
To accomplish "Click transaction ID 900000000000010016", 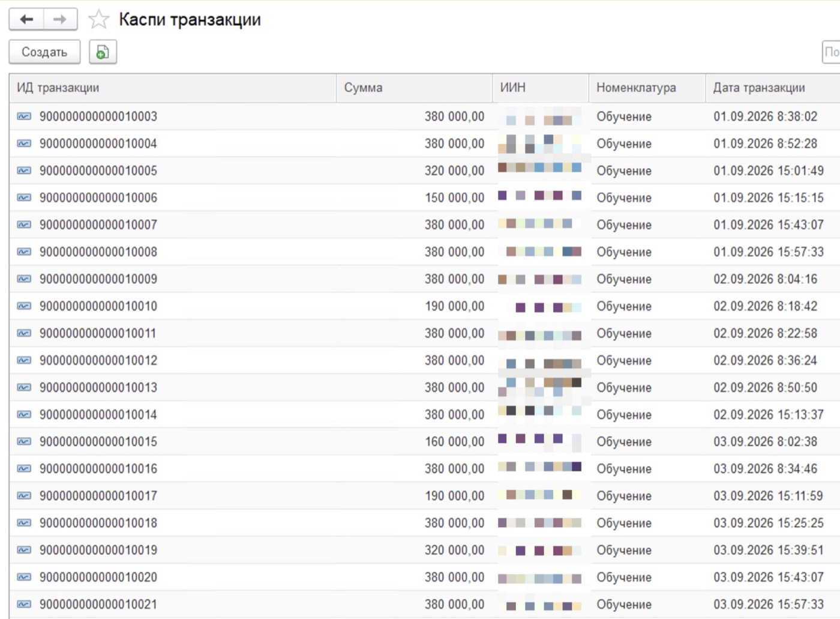I will [x=98, y=469].
